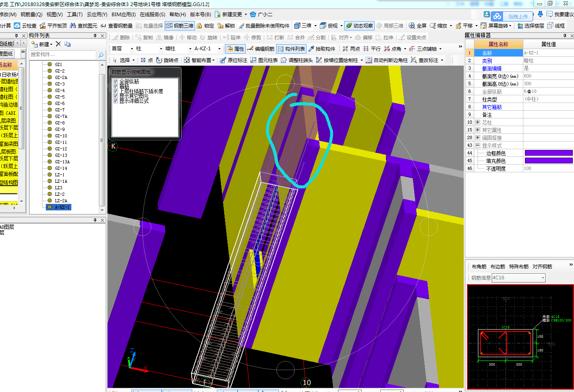This screenshot has width=574, height=392.
Task: Click the 屏幕旋转 screen rotate tool
Action: click(494, 26)
